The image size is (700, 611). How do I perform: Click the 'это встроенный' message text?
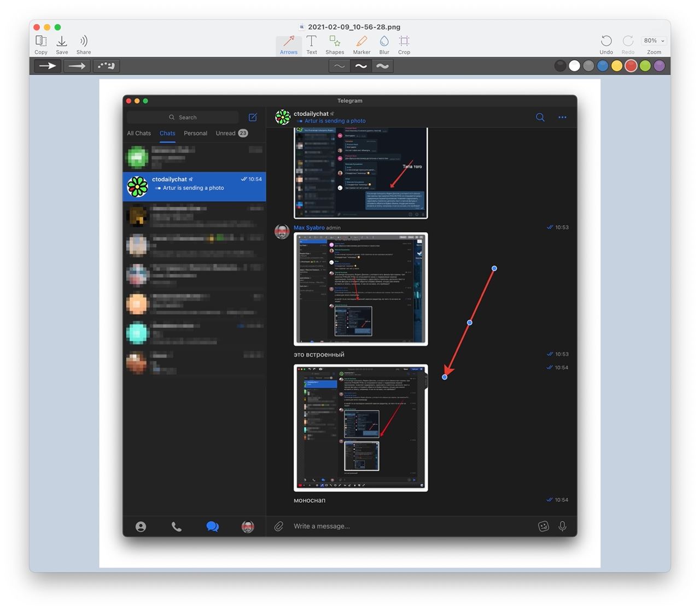point(319,355)
